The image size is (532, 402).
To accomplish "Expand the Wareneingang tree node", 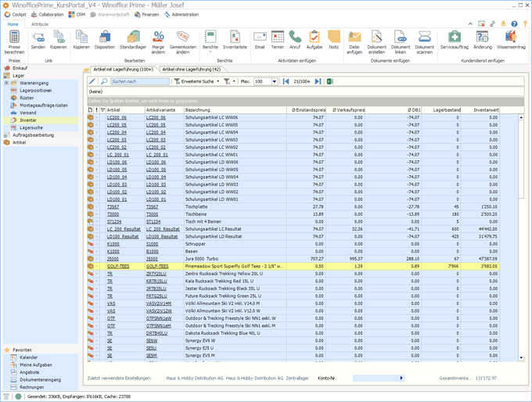I will pos(6,83).
